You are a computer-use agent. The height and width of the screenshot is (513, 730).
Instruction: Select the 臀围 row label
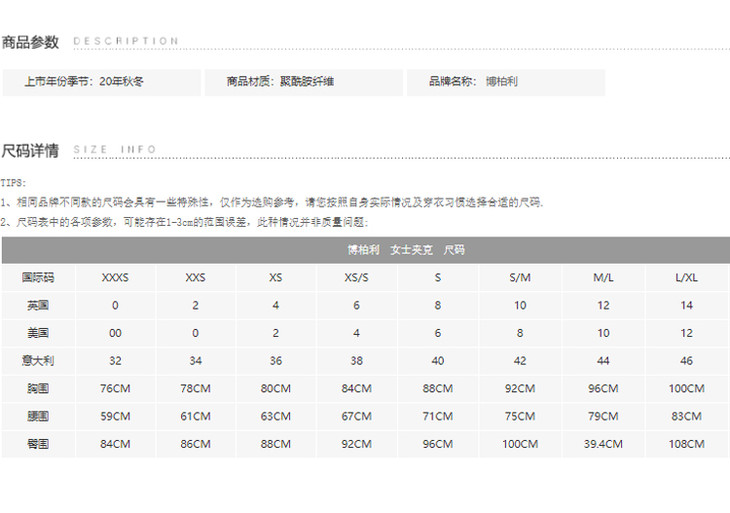coord(38,443)
